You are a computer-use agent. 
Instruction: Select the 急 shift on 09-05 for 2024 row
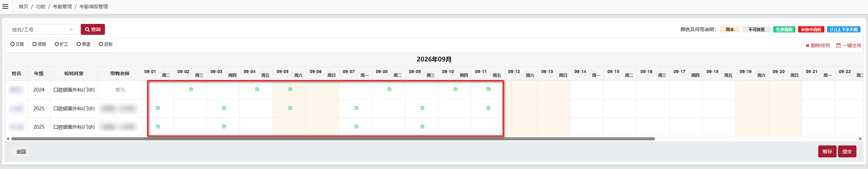(290, 89)
